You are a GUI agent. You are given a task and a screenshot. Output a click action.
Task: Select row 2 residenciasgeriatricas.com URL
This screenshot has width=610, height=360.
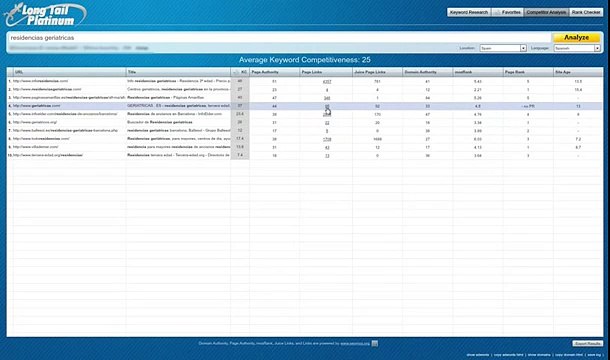(x=47, y=89)
